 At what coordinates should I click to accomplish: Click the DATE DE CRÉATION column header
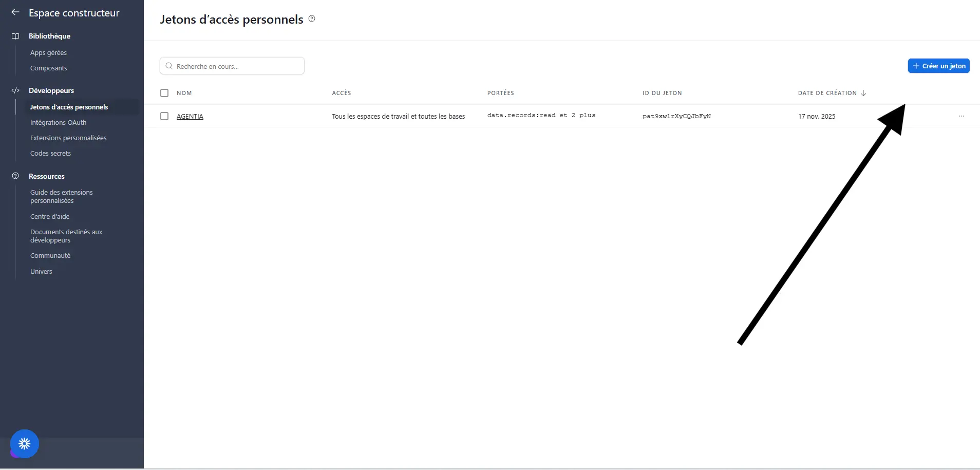pos(827,93)
